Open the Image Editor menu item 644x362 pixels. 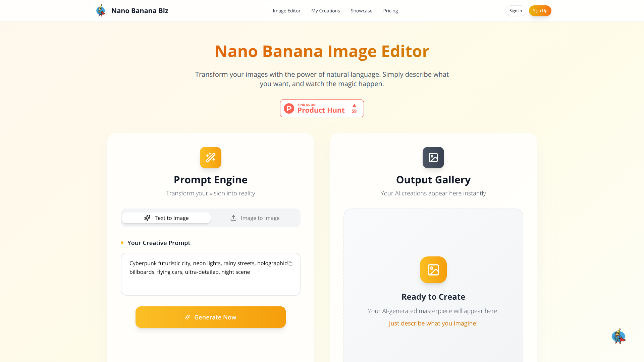pyautogui.click(x=286, y=10)
